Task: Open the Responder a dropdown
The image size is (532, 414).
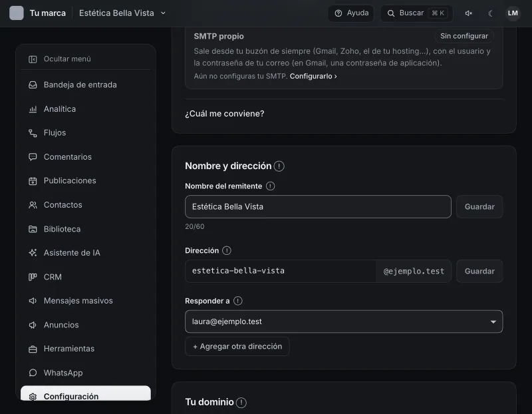Action: 344,321
